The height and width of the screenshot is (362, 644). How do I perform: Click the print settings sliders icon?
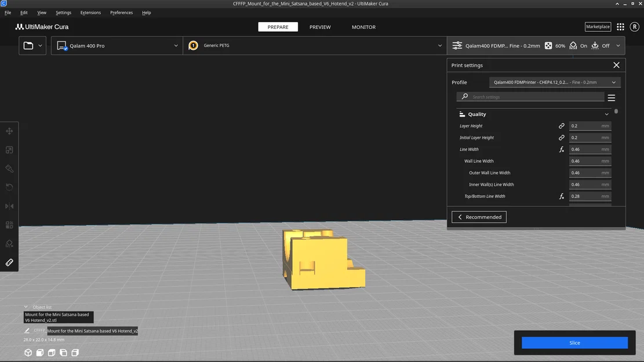pyautogui.click(x=457, y=46)
